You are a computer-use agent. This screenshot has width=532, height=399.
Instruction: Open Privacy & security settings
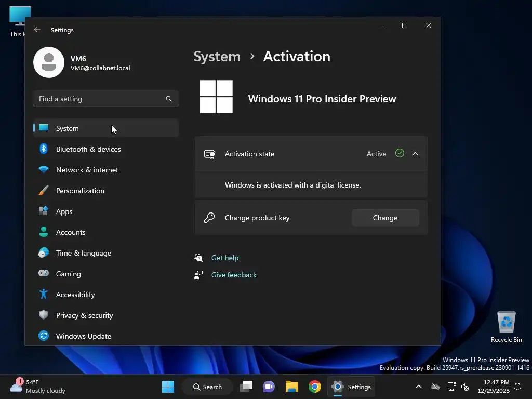coord(106,315)
